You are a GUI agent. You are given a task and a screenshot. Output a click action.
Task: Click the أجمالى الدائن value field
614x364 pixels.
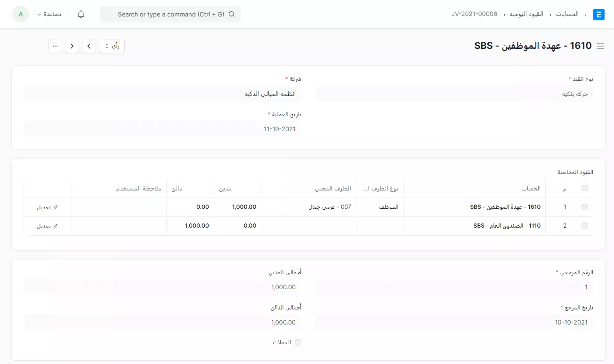162,323
